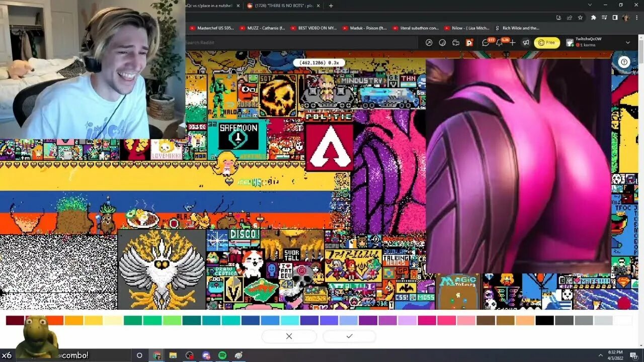Close the 'THERE IS NO BOTS' tab
The height and width of the screenshot is (362, 644).
tap(318, 6)
